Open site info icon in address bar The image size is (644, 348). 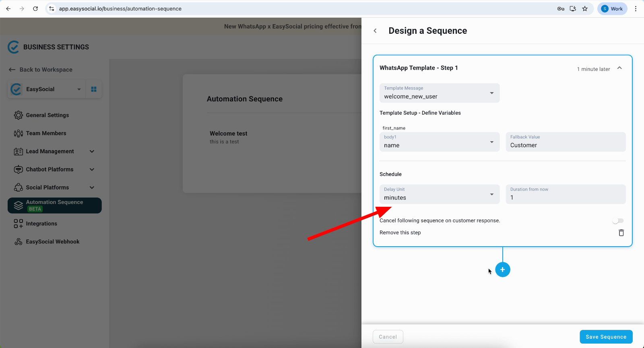pos(52,8)
